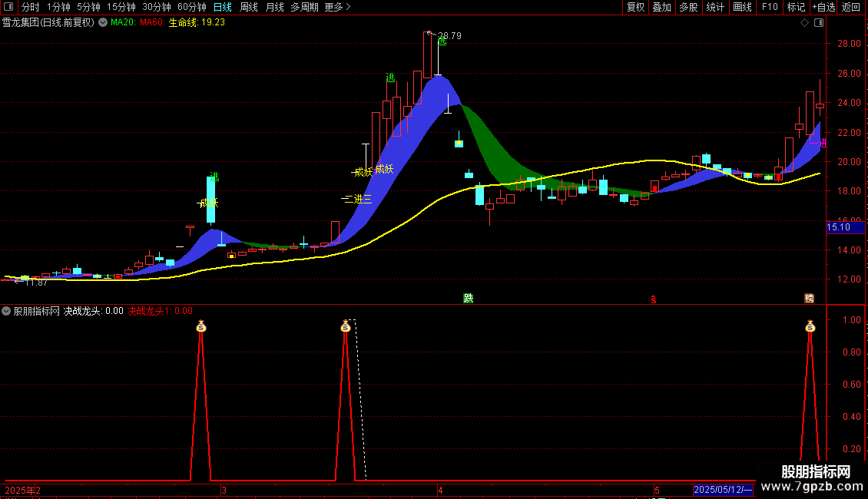Expand the 股朋指标网 sub-indicator dropdown
Viewport: 868px width, 499px height.
pos(7,311)
